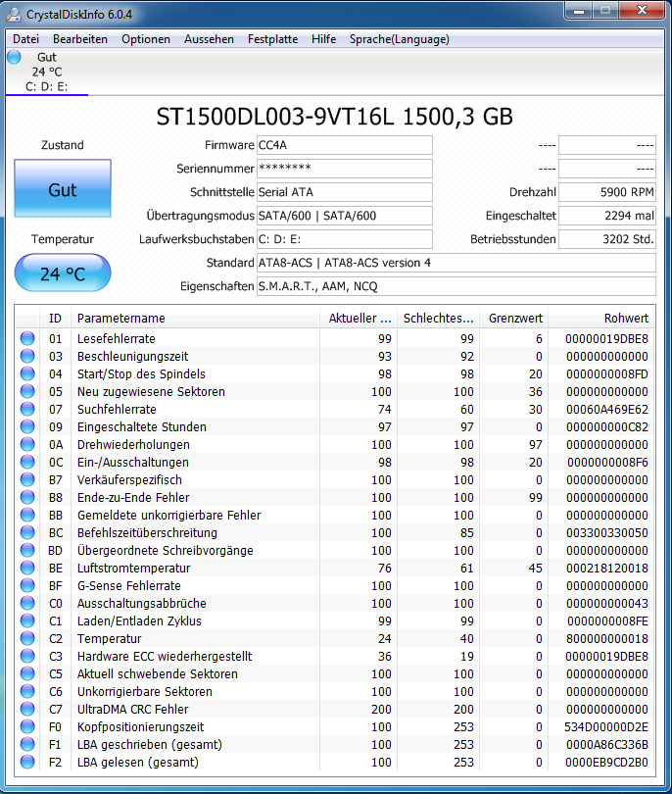Click the 24 °C temperature button

point(63,273)
